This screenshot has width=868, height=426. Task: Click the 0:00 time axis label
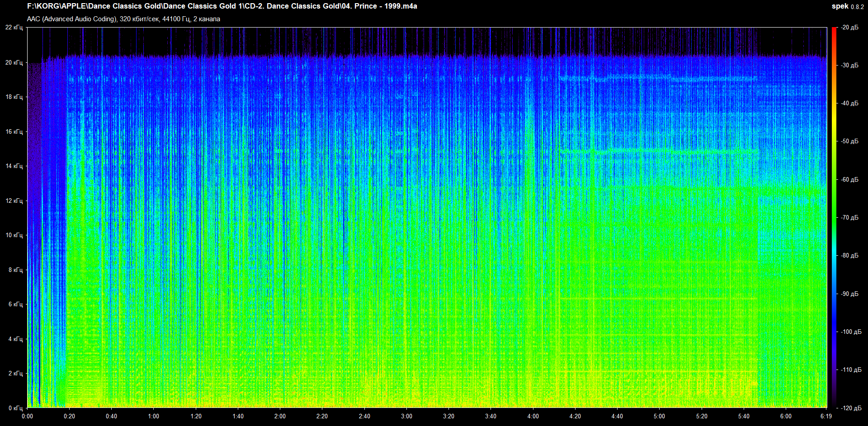[28, 416]
